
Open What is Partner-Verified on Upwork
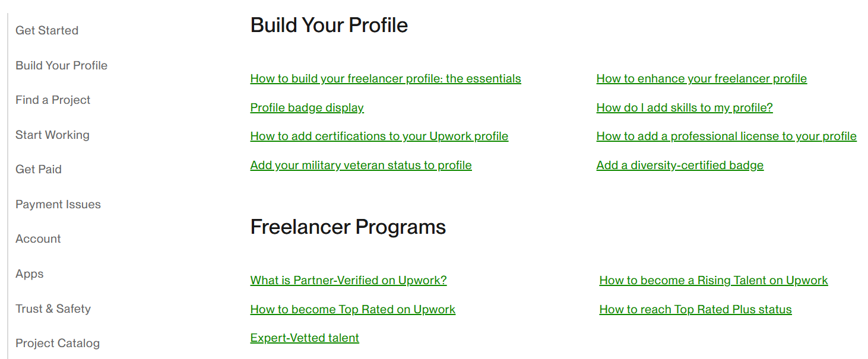348,280
